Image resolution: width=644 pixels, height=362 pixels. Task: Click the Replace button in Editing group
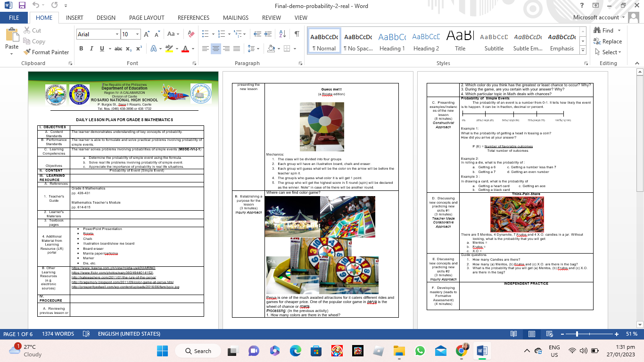608,41
